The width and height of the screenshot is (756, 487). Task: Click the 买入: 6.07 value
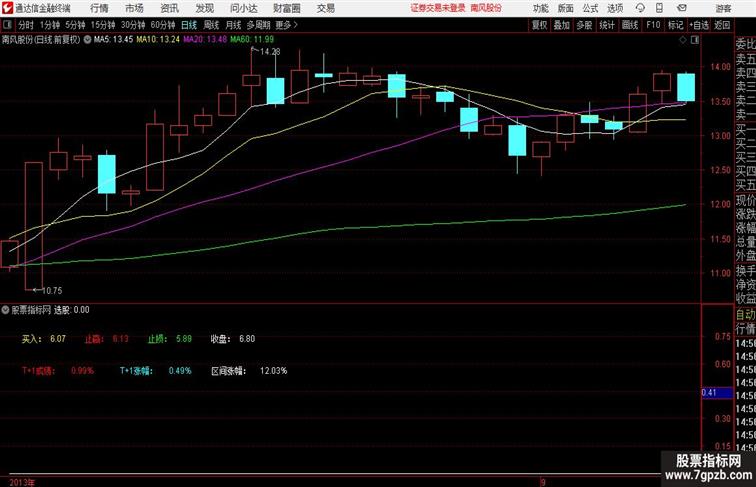pyautogui.click(x=43, y=339)
